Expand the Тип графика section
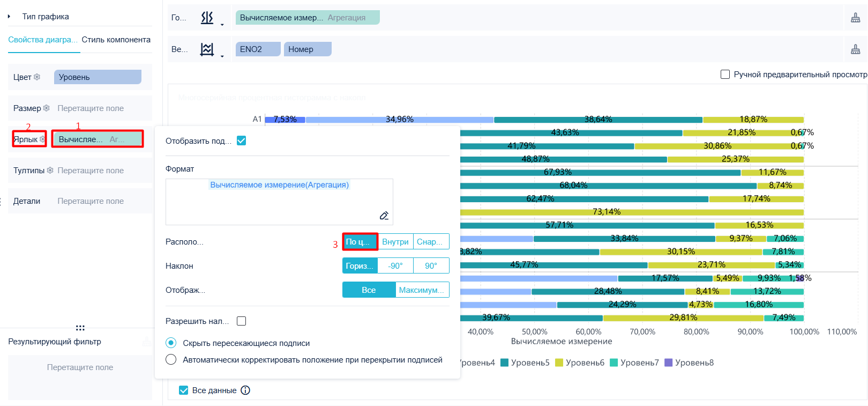 pos(9,17)
